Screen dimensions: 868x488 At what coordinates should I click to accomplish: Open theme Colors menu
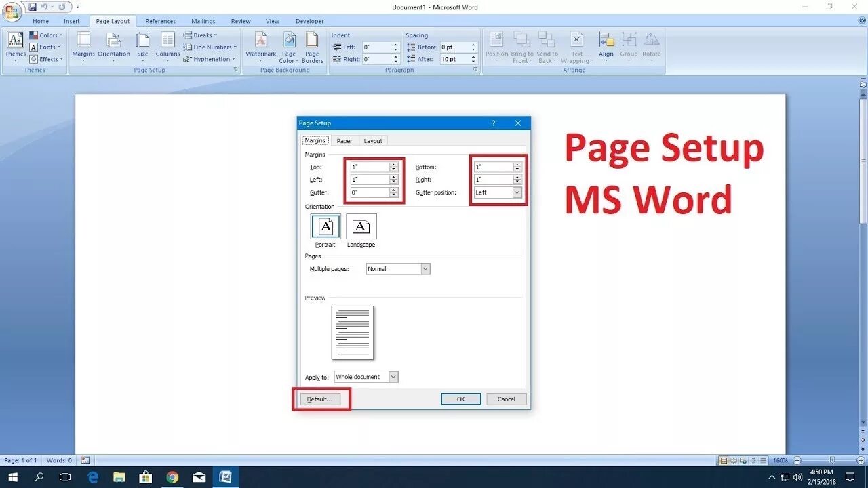point(45,35)
